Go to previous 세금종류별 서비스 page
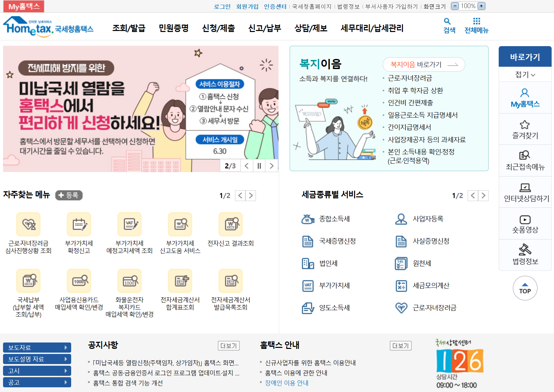 click(473, 196)
